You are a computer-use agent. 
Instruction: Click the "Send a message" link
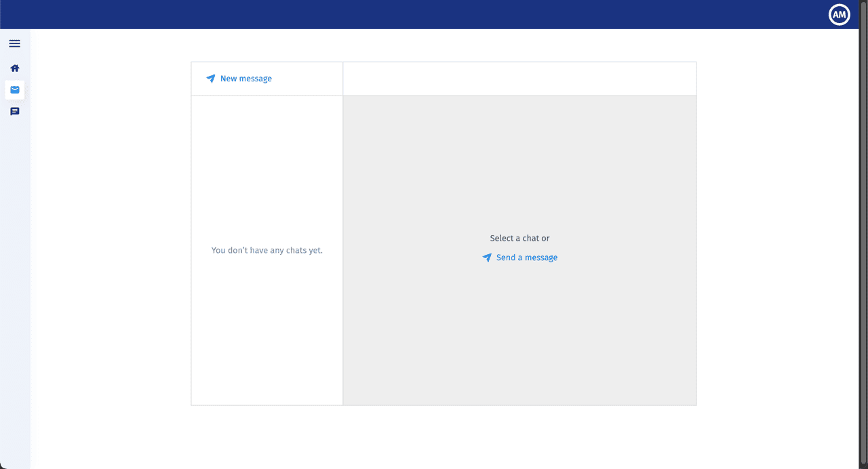tap(527, 258)
